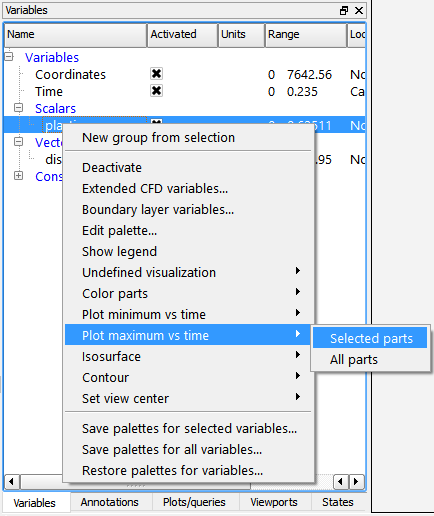Image resolution: width=434 pixels, height=516 pixels.
Task: Collapse the Variables tree root
Action: click(x=9, y=57)
